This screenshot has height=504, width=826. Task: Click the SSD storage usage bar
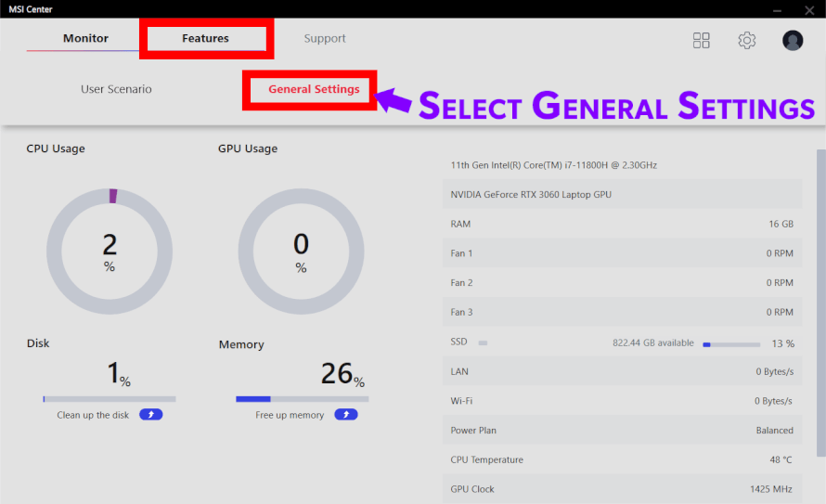tap(730, 343)
